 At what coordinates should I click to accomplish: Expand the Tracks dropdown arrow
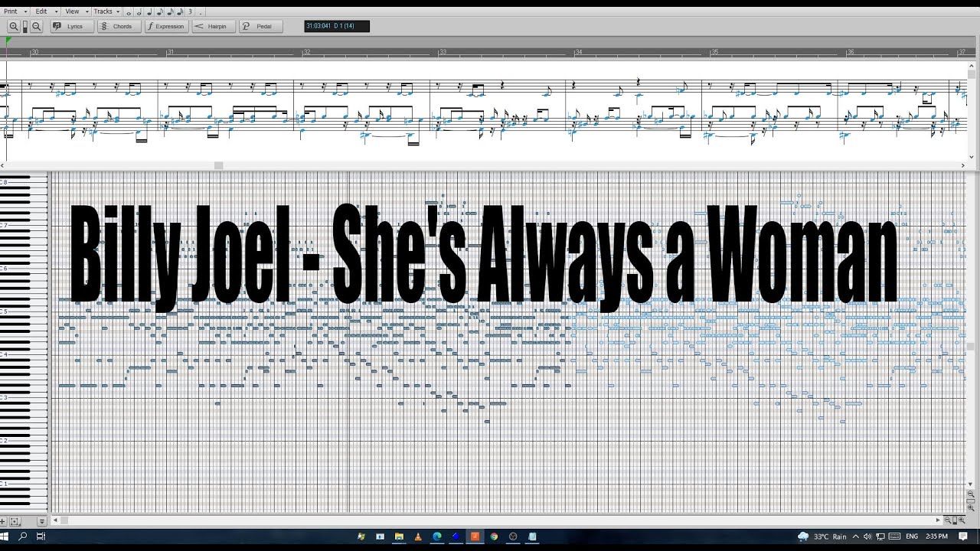click(x=118, y=11)
